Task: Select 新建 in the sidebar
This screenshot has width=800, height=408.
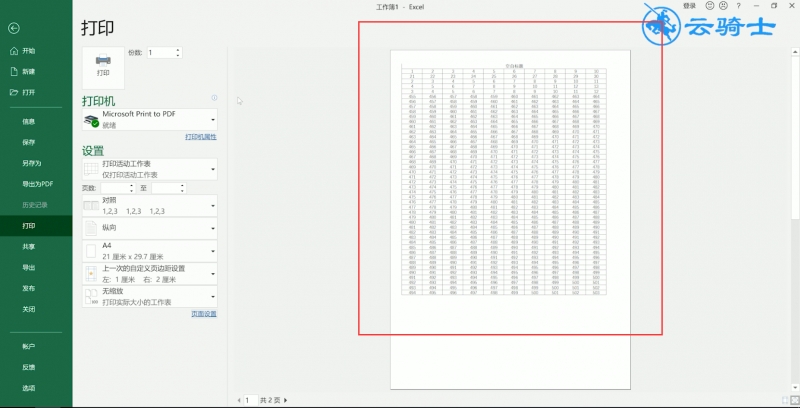Action: pos(36,72)
